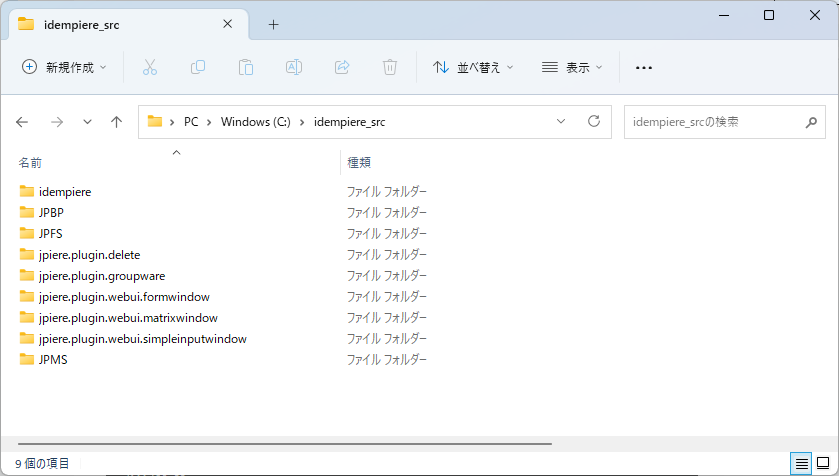Select jpiere.plugin.groupware folder name
The height and width of the screenshot is (476, 839).
102,276
